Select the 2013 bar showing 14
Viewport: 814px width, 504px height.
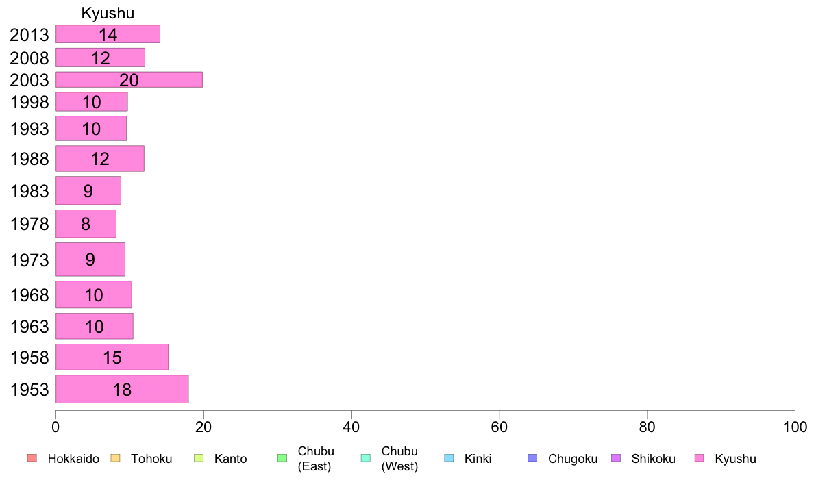point(108,34)
